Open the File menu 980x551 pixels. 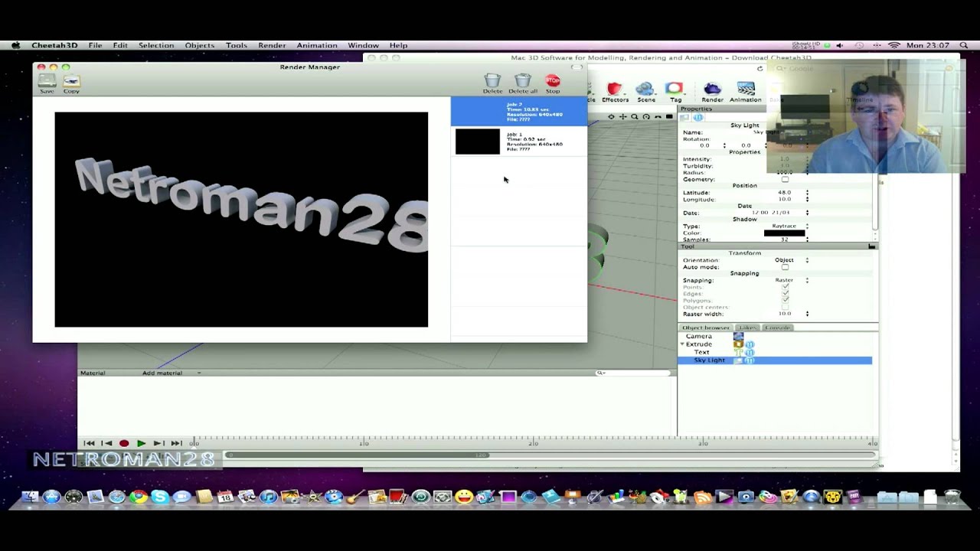pos(95,45)
